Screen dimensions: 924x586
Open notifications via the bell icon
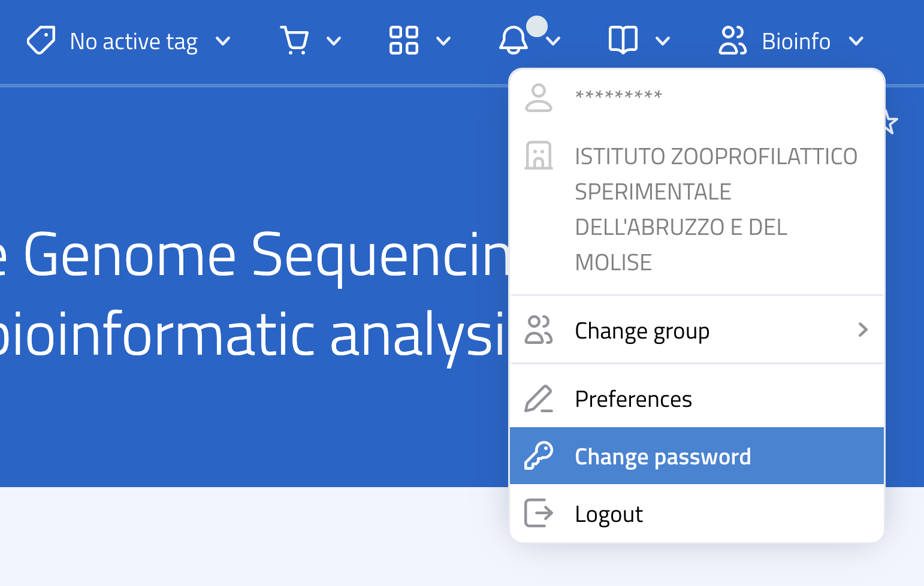(514, 42)
